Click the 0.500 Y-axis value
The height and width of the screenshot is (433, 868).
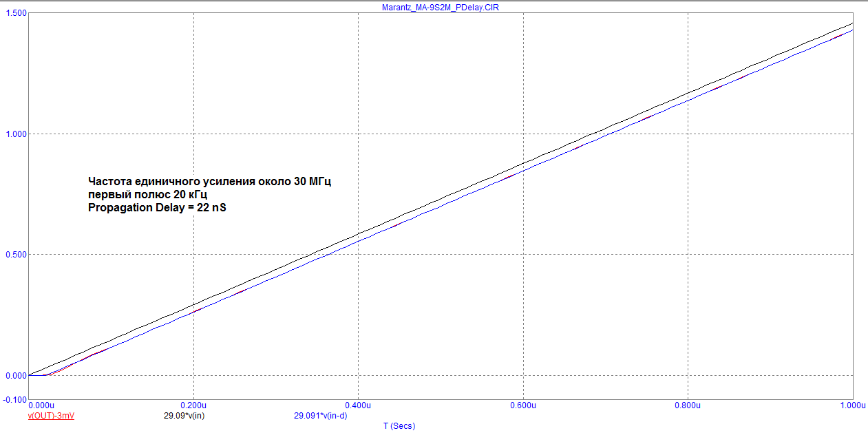(14, 255)
